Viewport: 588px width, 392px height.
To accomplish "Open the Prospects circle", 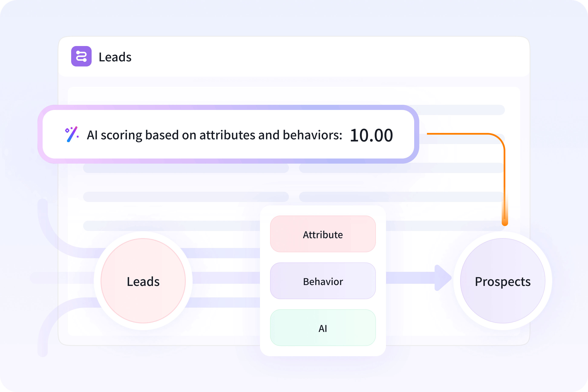I will pos(503,281).
